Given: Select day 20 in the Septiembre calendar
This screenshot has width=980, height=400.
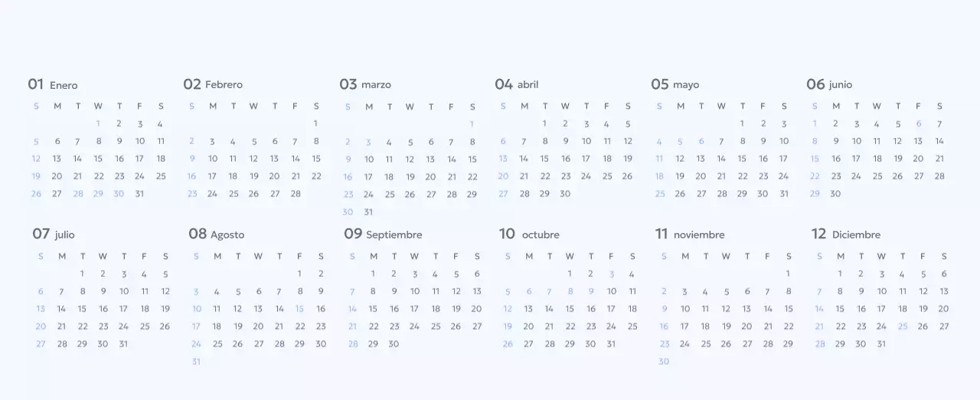Looking at the screenshot, I should click(x=476, y=309).
